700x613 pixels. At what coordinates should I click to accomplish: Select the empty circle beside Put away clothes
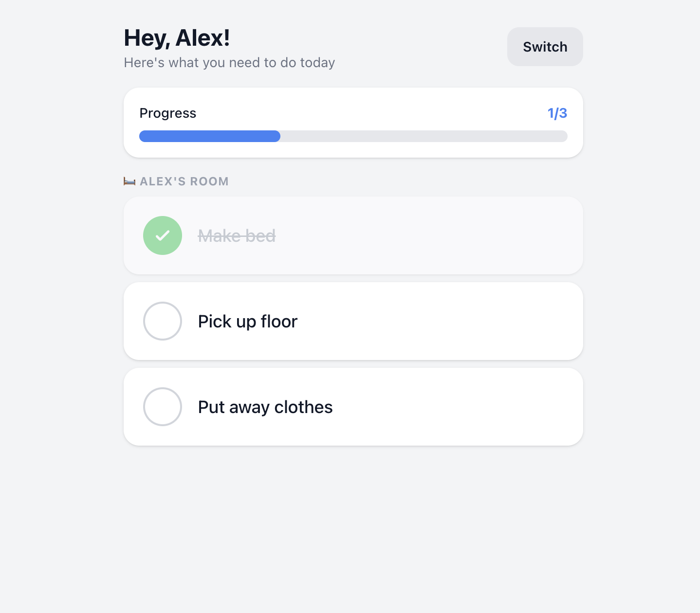[x=162, y=407]
